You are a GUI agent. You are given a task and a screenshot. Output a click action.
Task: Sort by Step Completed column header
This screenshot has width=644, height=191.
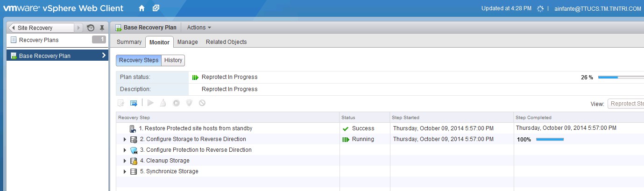(579, 117)
